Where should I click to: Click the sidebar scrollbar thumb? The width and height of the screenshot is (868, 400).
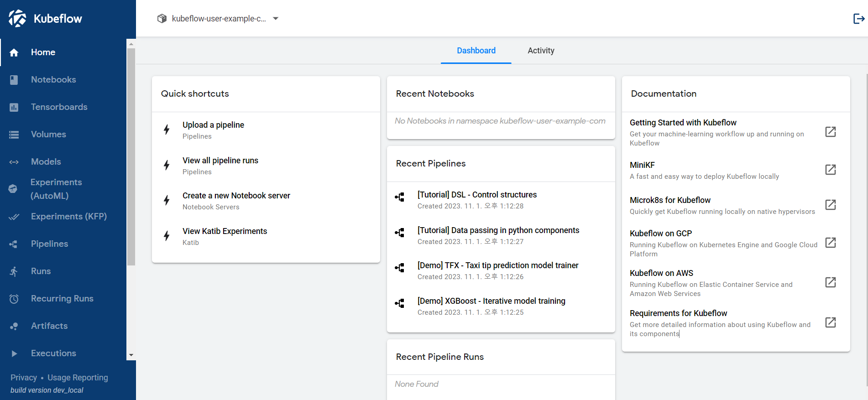[x=131, y=156]
